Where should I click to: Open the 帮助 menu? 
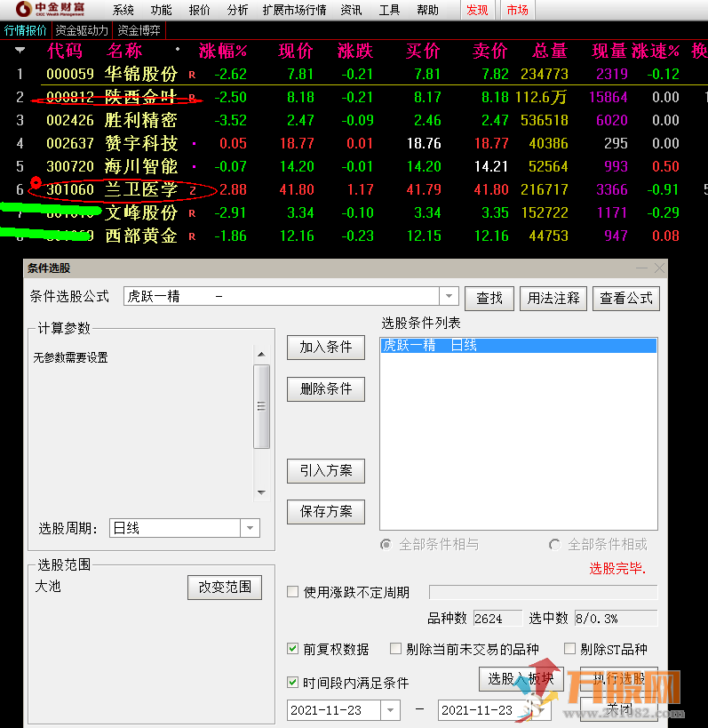click(x=427, y=10)
